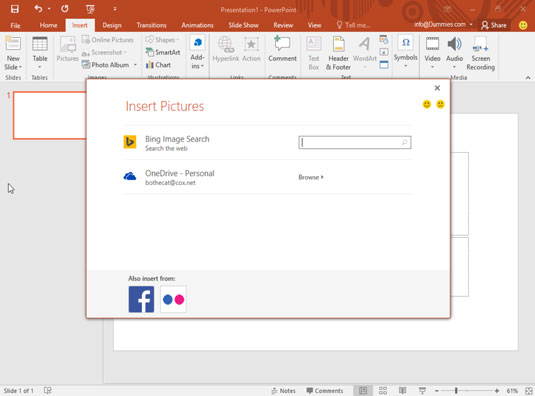
Task: Switch to the Design tab
Action: (112, 25)
